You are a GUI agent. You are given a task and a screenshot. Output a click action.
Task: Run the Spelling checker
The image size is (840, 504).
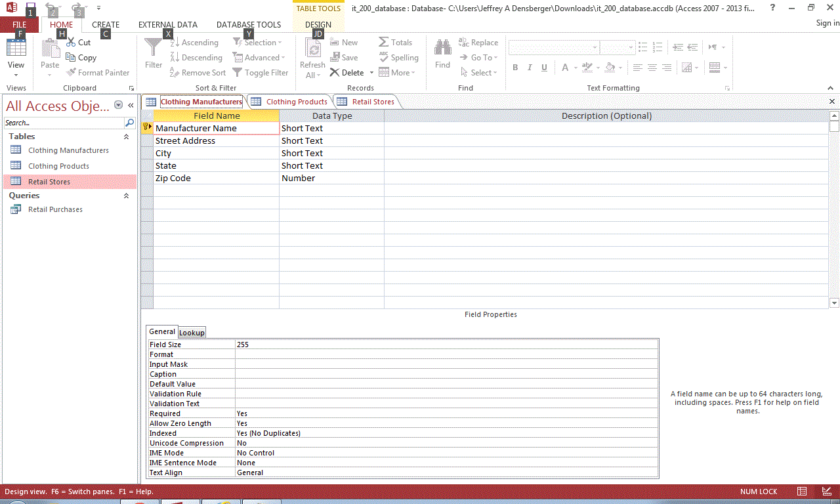(398, 57)
